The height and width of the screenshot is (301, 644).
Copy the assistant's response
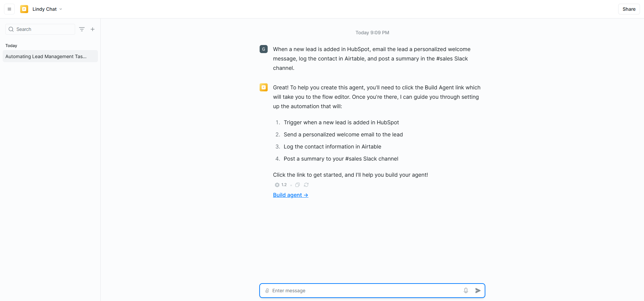pos(298,185)
